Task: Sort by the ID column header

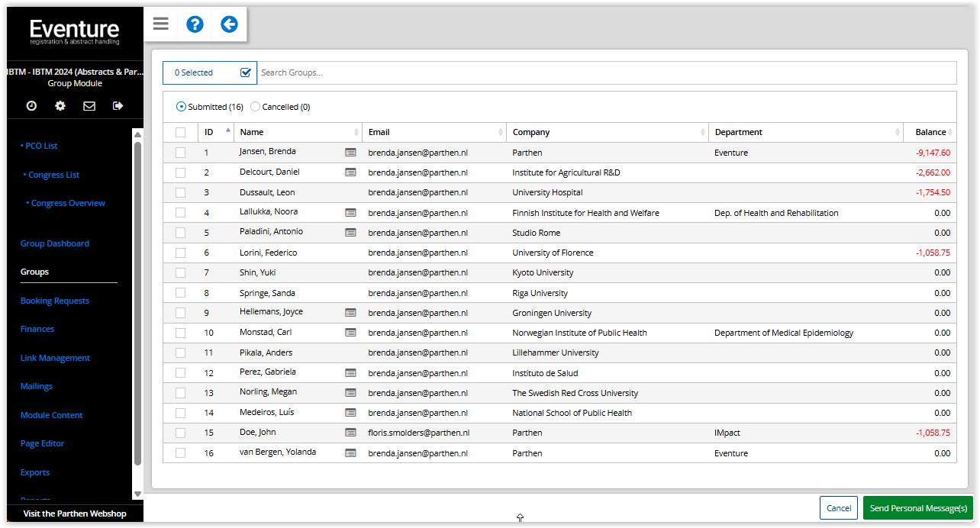Action: [216, 132]
